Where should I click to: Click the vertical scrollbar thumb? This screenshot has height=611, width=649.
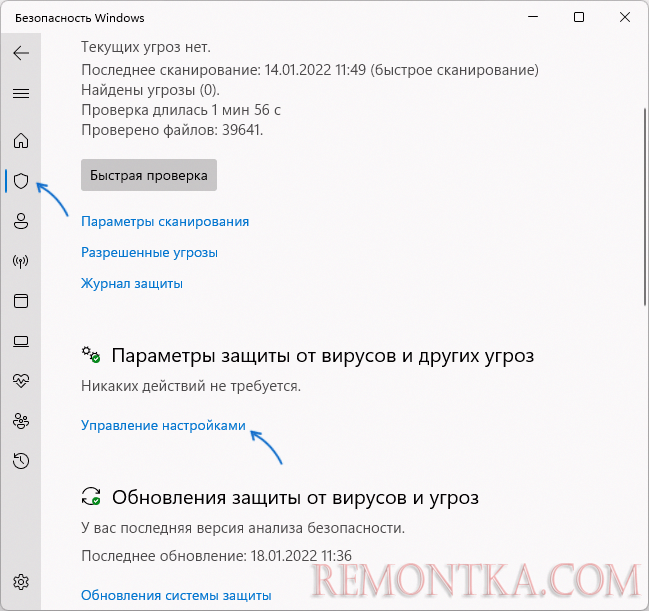[x=645, y=207]
